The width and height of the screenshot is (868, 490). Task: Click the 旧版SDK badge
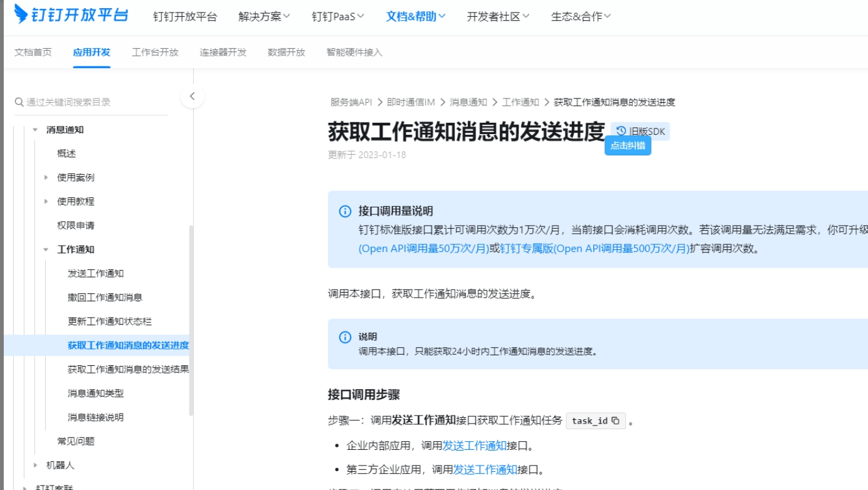point(640,131)
